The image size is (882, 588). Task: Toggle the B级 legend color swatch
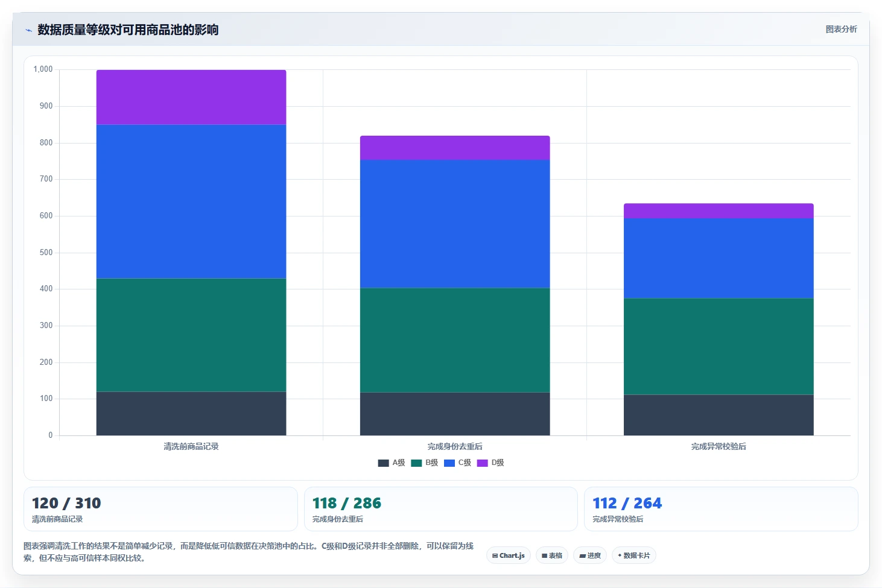pos(416,463)
